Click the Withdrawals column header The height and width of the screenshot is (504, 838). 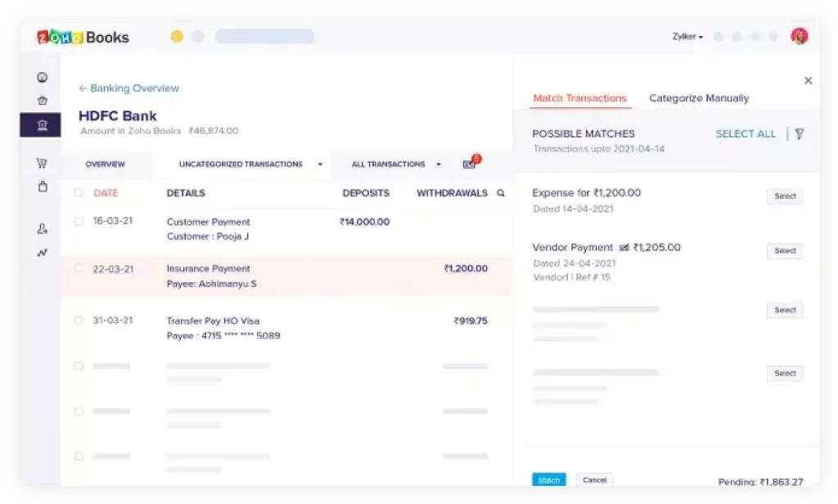[x=452, y=193]
